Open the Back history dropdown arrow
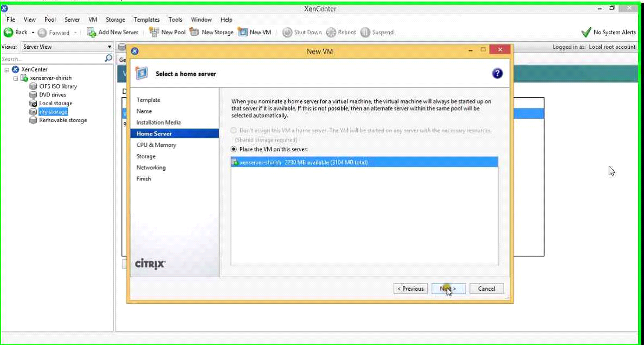The width and height of the screenshot is (644, 345). pyautogui.click(x=33, y=33)
